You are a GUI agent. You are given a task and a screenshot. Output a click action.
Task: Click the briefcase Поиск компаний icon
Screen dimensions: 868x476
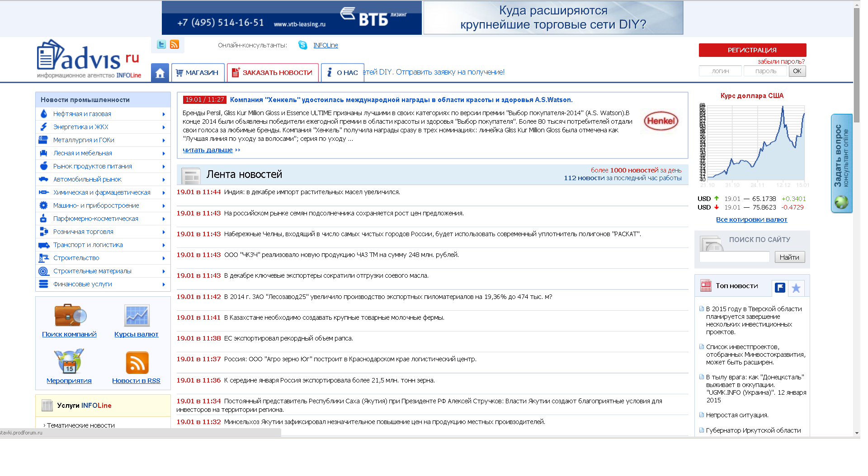coord(70,315)
